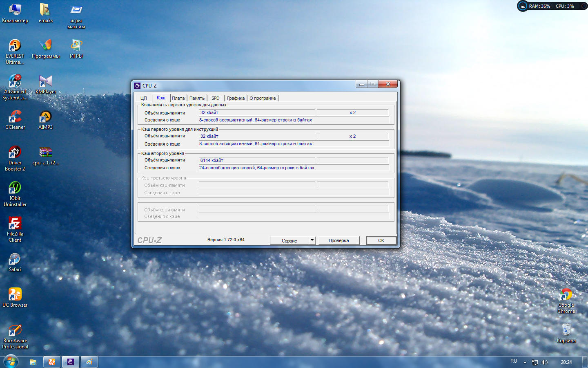The width and height of the screenshot is (588, 368).
Task: Open the Windows Start menu
Action: 11,362
